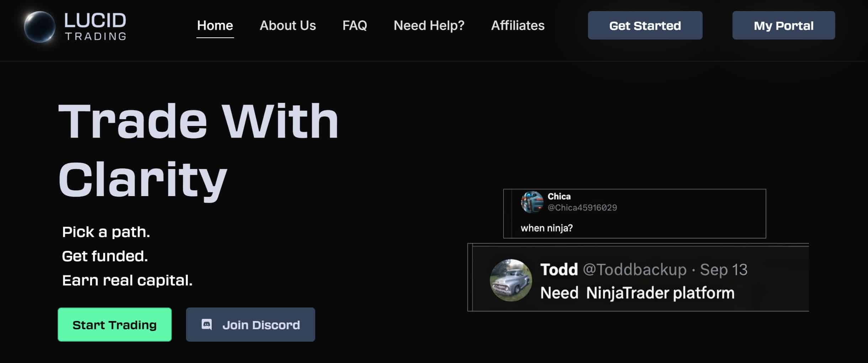
Task: Click the @Toddbackup username
Action: pyautogui.click(x=635, y=270)
